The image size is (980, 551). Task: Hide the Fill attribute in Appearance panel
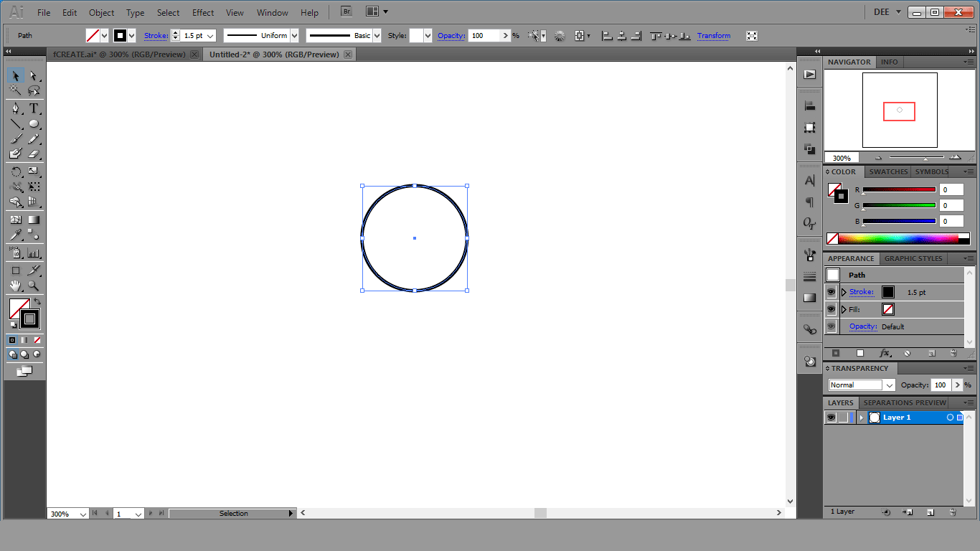pos(831,309)
